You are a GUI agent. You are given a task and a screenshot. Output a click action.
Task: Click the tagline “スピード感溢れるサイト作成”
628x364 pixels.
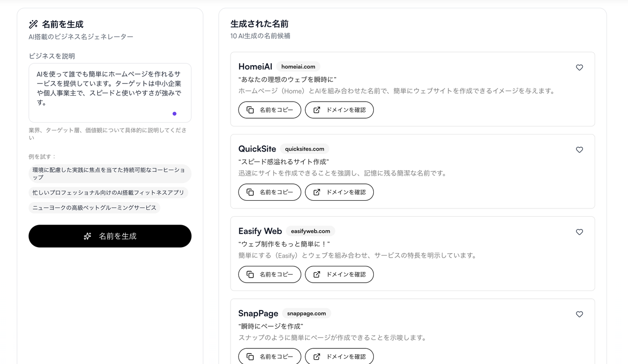click(284, 162)
